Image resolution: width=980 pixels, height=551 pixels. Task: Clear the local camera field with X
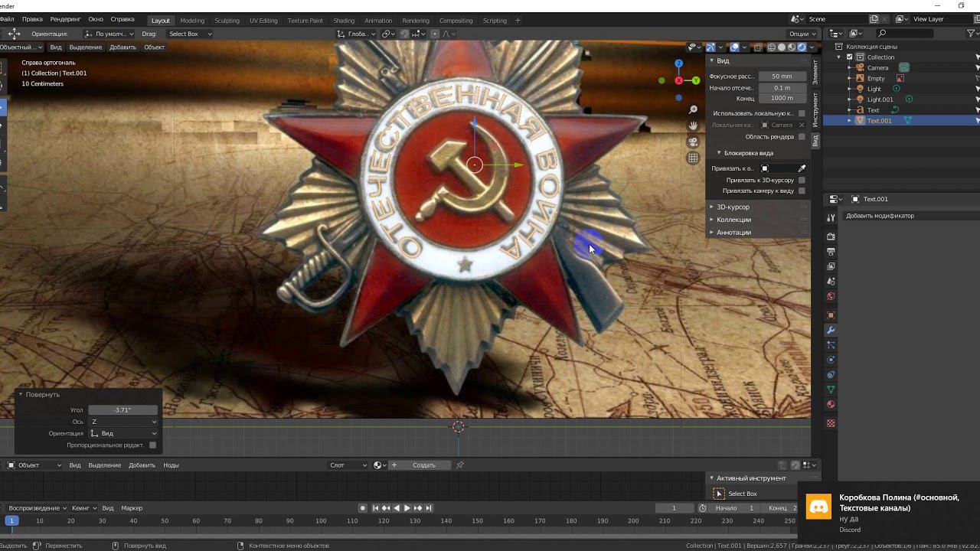pos(802,125)
